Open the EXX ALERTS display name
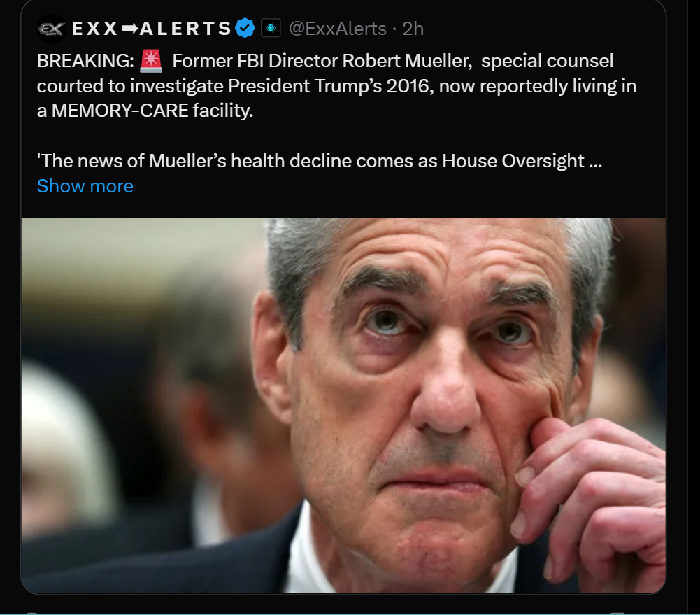This screenshot has width=700, height=615. pyautogui.click(x=151, y=29)
